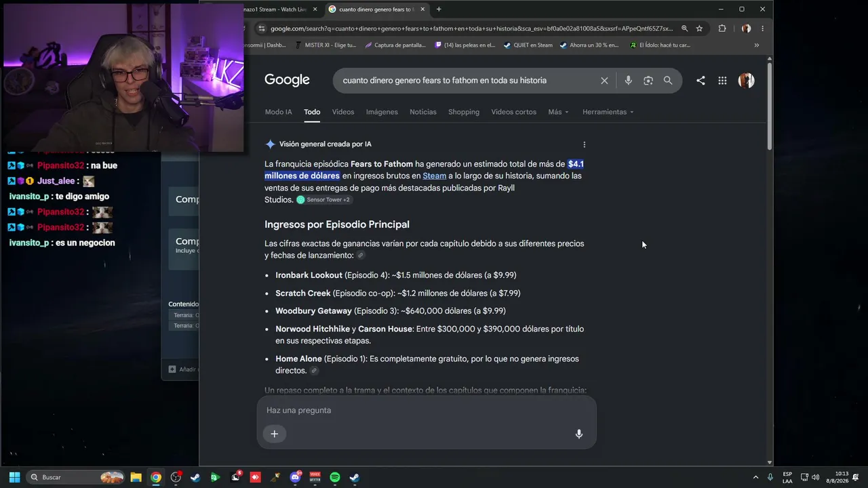Image resolution: width=868 pixels, height=488 pixels.
Task: Follow the Steam link in AI overview
Action: click(435, 176)
